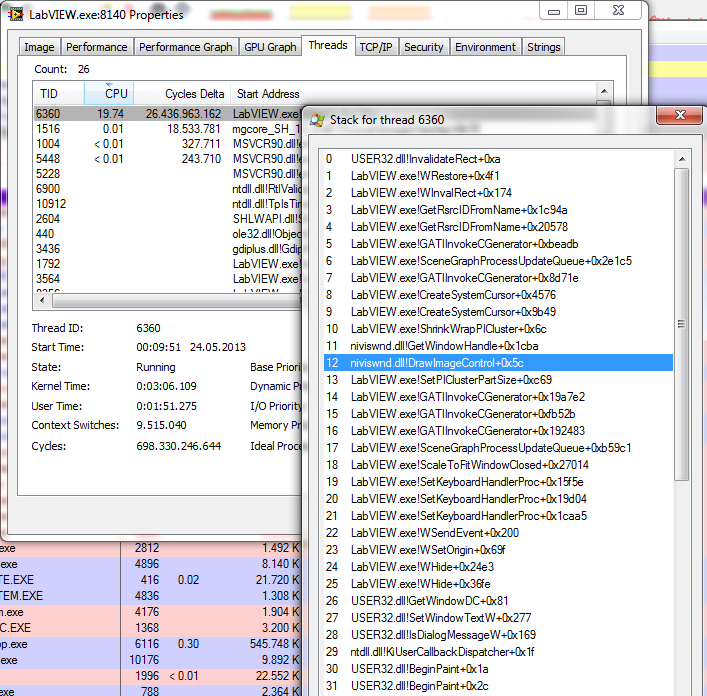Open the Strings tab
Image resolution: width=707 pixels, height=696 pixels.
tap(543, 47)
